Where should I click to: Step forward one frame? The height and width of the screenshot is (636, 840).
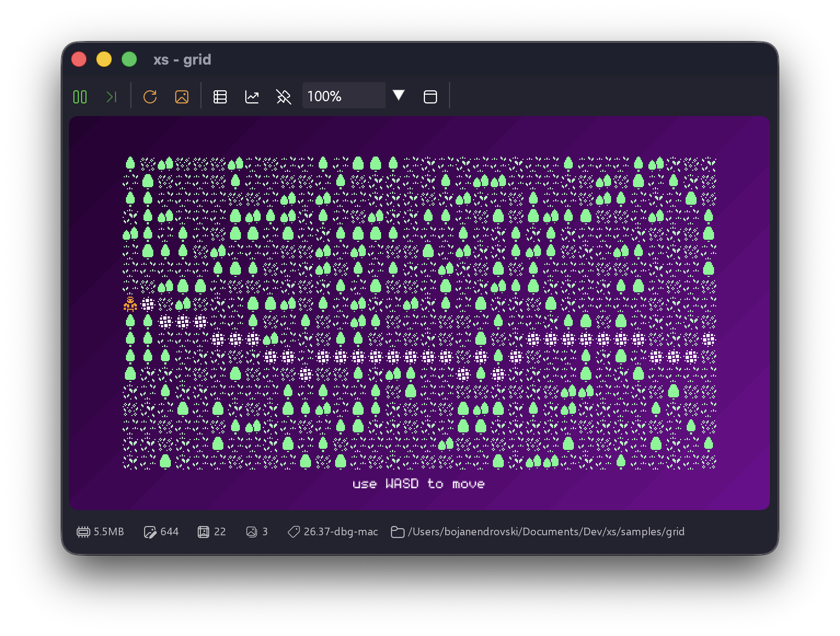[112, 96]
